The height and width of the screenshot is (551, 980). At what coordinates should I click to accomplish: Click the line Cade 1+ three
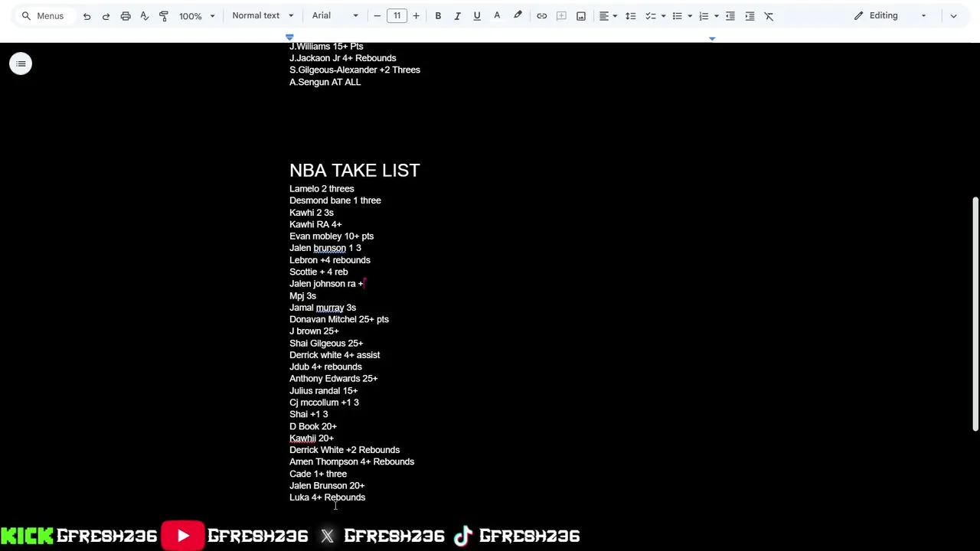(x=318, y=474)
